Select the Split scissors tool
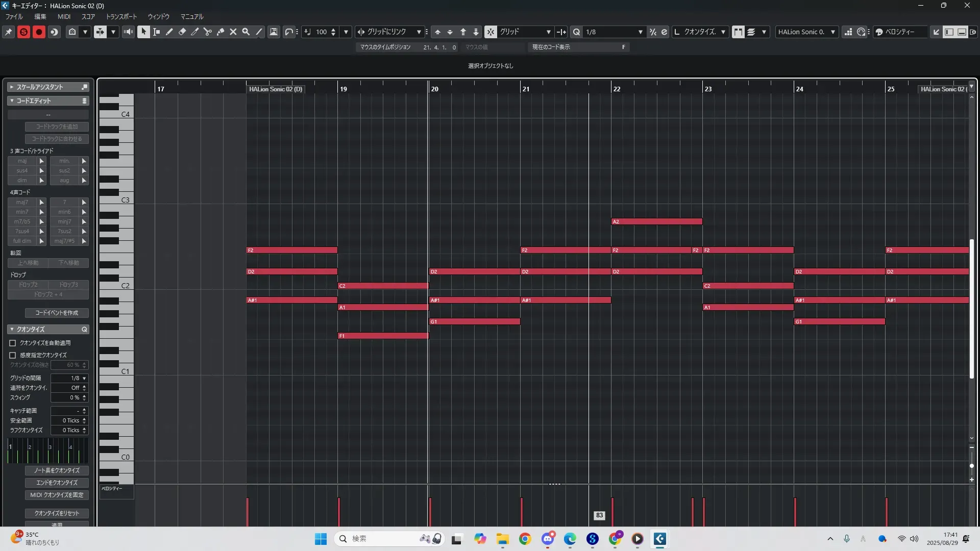The image size is (980, 551). (x=207, y=32)
